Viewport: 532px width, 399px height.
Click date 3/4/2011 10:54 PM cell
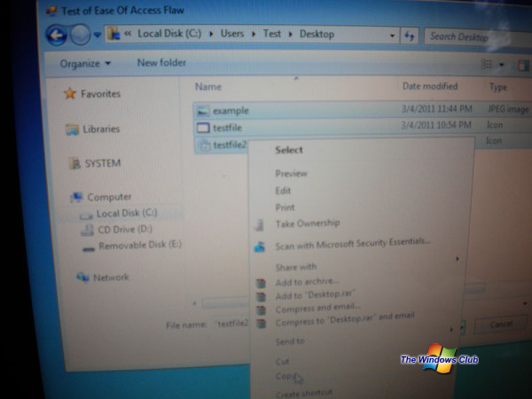pos(436,125)
